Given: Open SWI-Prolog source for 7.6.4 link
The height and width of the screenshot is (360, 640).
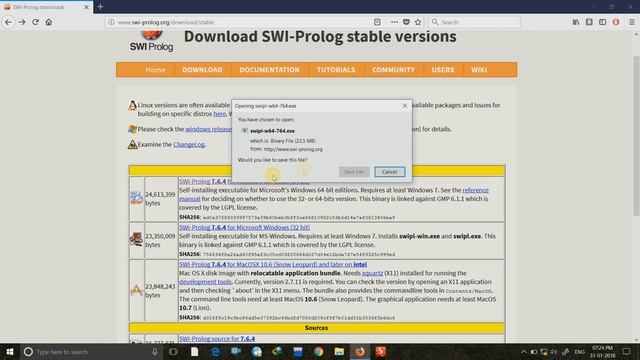Looking at the screenshot, I should click(217, 339).
